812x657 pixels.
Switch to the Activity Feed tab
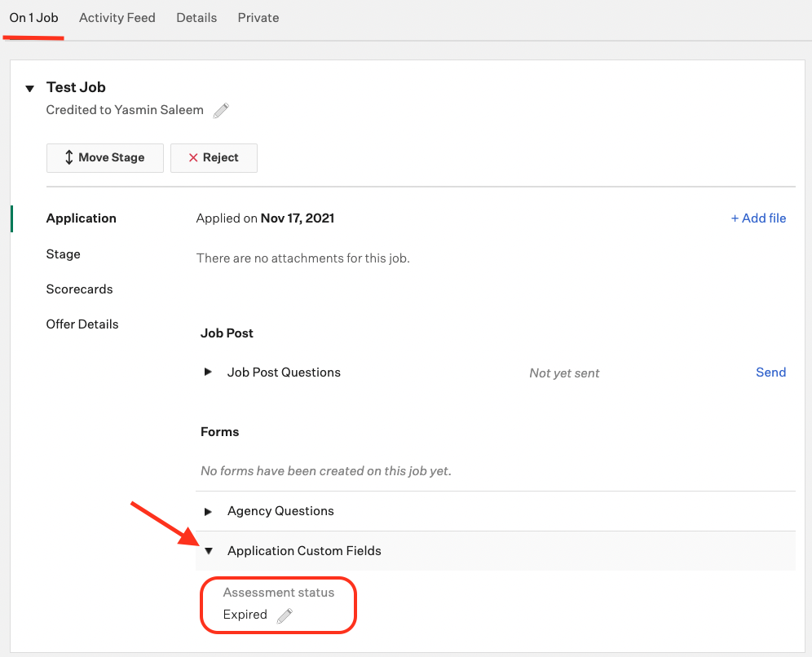pos(117,18)
